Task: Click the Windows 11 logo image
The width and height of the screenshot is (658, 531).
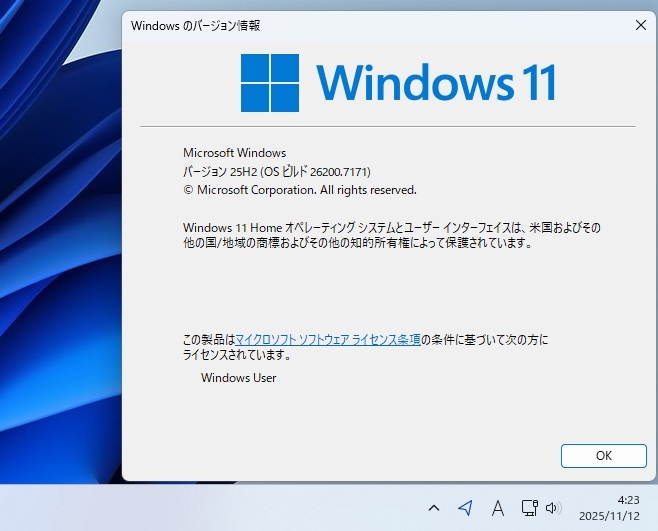Action: tap(398, 83)
